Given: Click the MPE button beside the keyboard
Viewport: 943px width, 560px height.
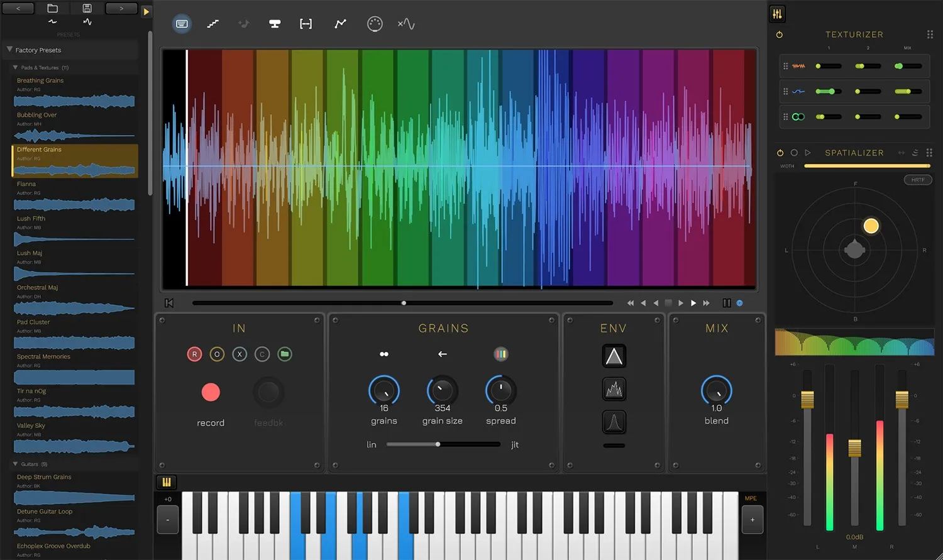Looking at the screenshot, I should click(x=751, y=498).
